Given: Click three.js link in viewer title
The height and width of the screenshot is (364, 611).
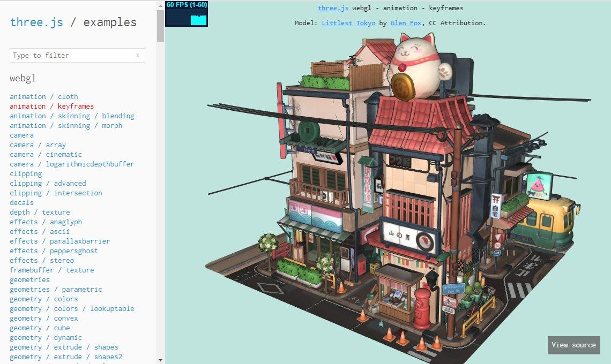Looking at the screenshot, I should coord(333,8).
